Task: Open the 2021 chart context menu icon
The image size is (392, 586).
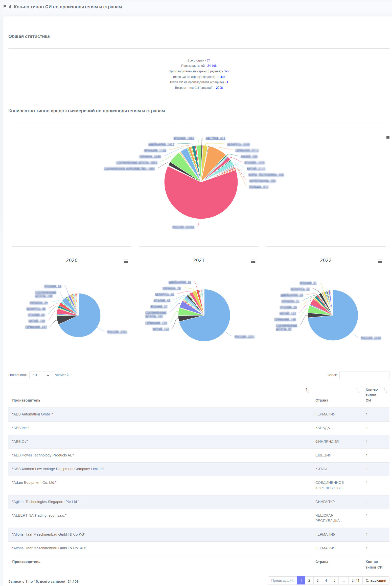Action: [x=253, y=261]
